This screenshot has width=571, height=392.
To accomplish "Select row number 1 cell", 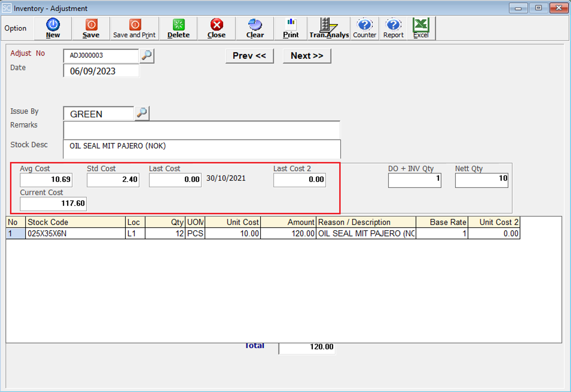I will [16, 233].
